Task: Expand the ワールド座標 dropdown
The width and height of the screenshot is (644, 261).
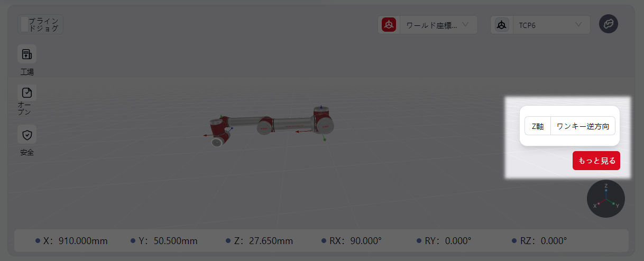Action: [437, 25]
